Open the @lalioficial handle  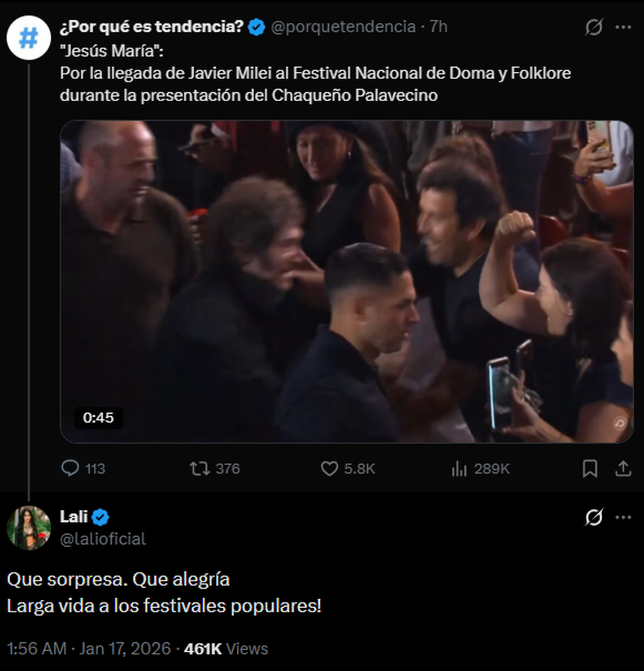pos(103,539)
